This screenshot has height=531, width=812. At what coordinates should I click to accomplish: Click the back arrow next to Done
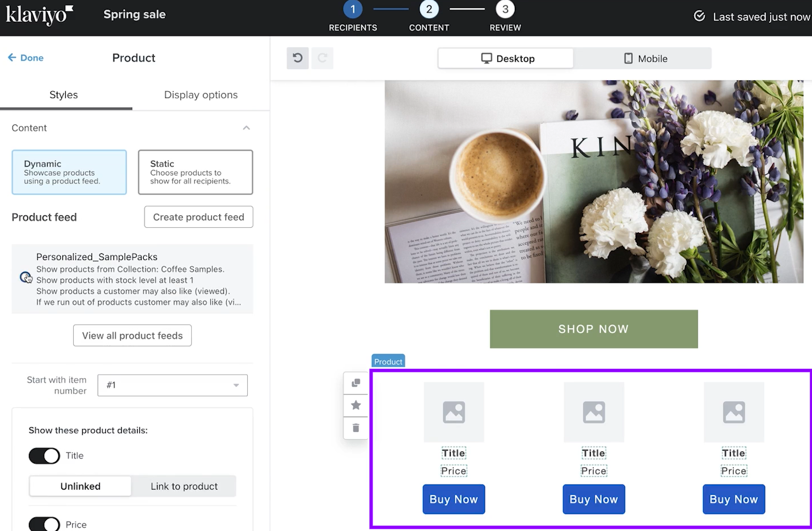pos(12,57)
